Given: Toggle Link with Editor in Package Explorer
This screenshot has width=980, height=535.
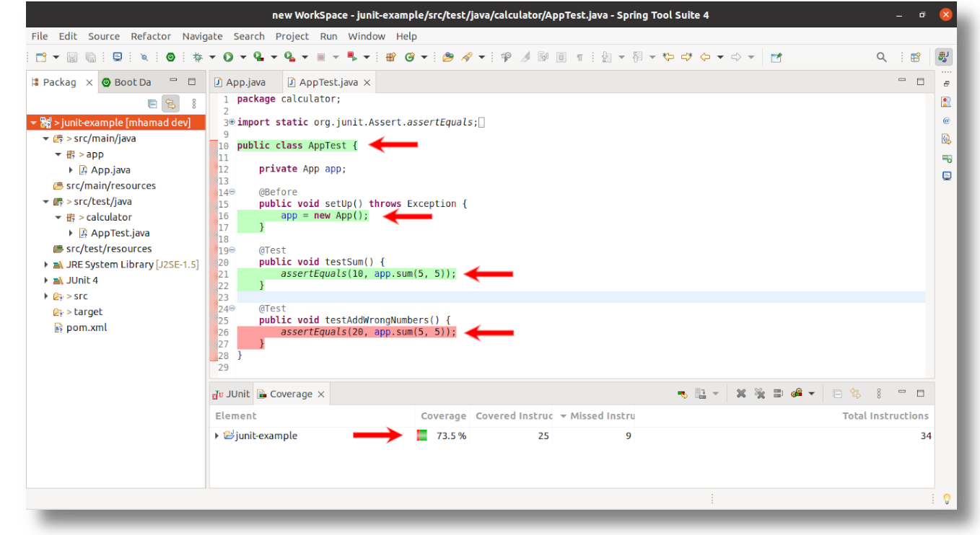Looking at the screenshot, I should pos(170,104).
